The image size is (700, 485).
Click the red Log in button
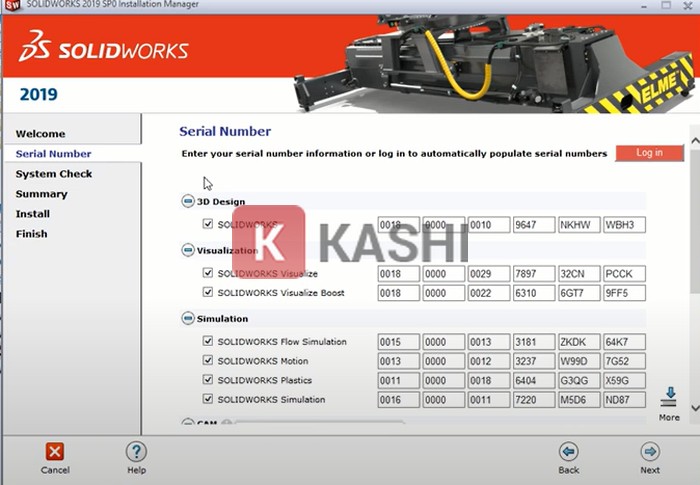coord(649,153)
